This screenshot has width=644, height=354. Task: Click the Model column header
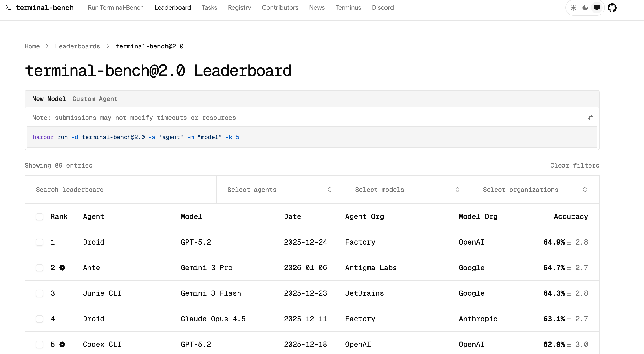[192, 216]
